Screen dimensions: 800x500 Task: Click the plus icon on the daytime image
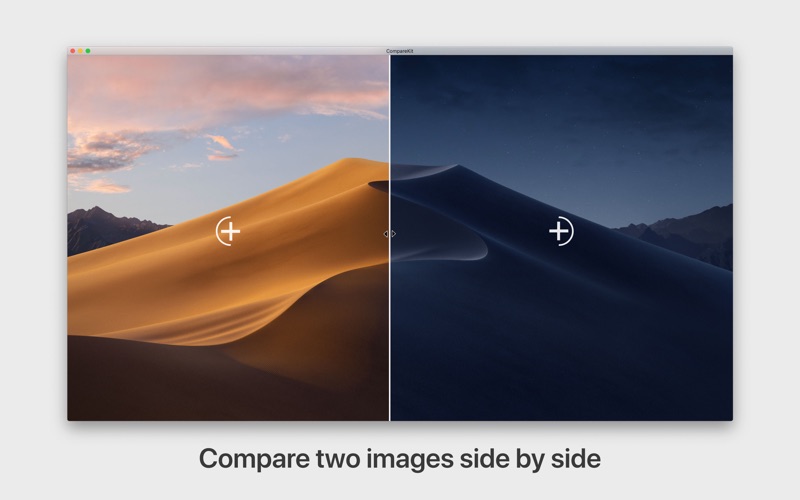click(x=229, y=231)
